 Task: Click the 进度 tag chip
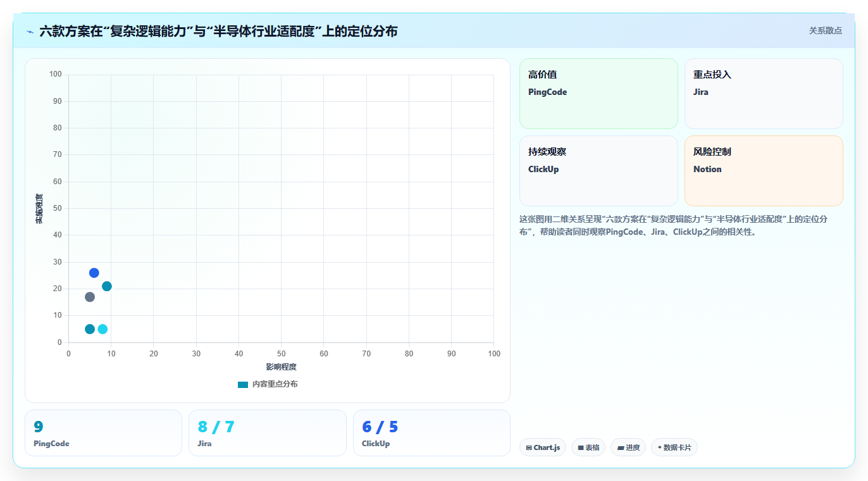[x=628, y=447]
